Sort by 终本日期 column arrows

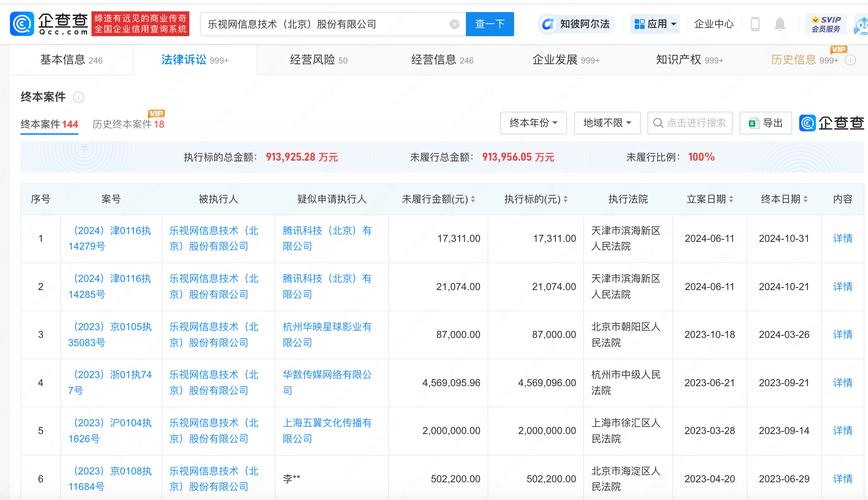click(805, 199)
